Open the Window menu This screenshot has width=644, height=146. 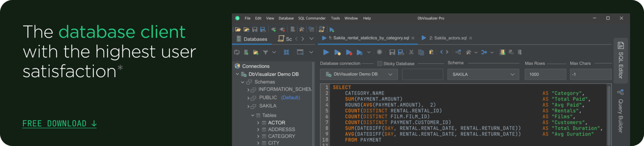coord(351,18)
